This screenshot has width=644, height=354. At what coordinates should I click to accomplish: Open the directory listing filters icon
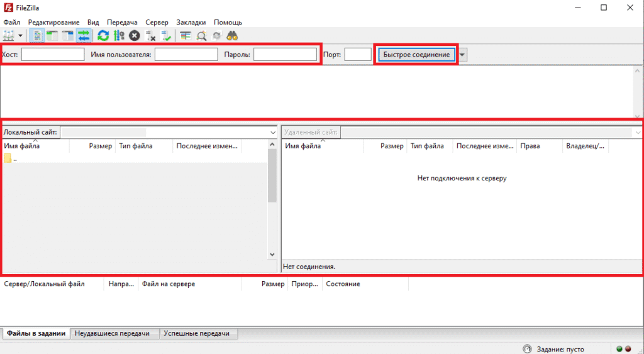coord(186,36)
